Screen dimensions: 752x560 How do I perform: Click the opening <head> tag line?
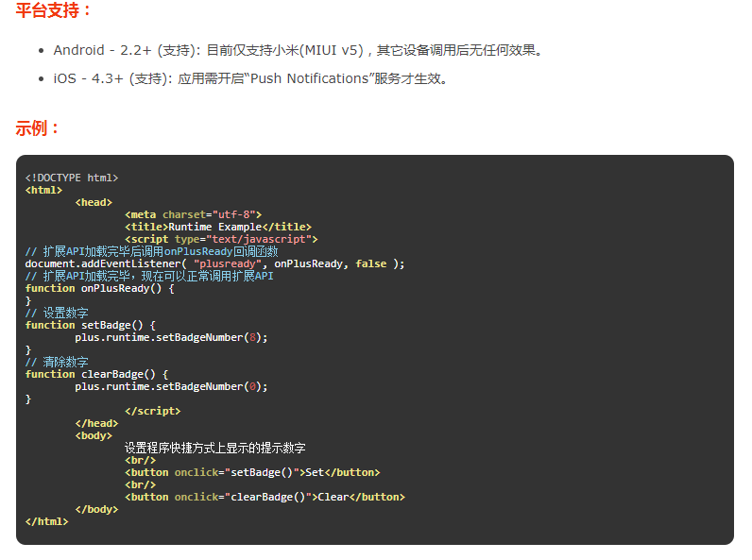(94, 202)
